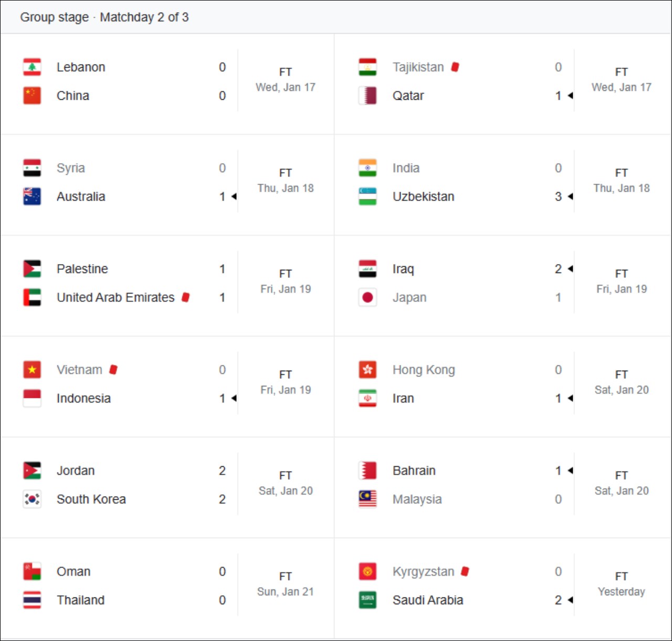Click the Australia flag icon
Image resolution: width=672 pixels, height=641 pixels.
(x=31, y=196)
